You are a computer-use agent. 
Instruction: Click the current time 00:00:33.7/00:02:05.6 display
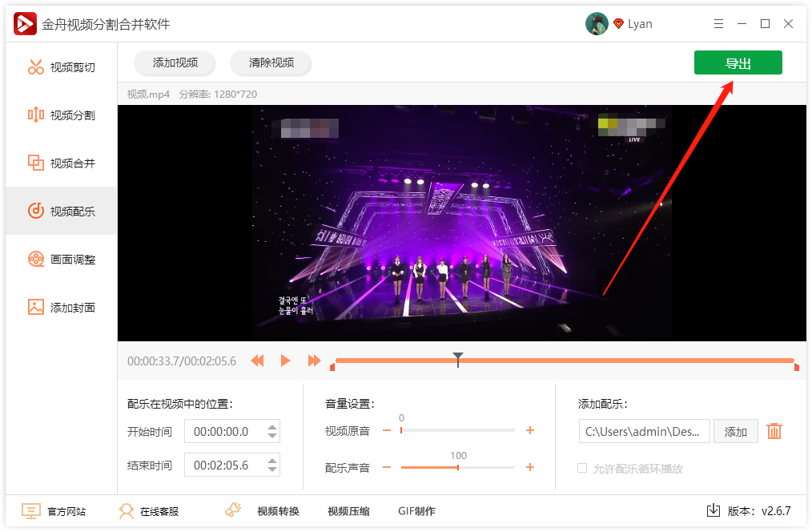pos(182,361)
